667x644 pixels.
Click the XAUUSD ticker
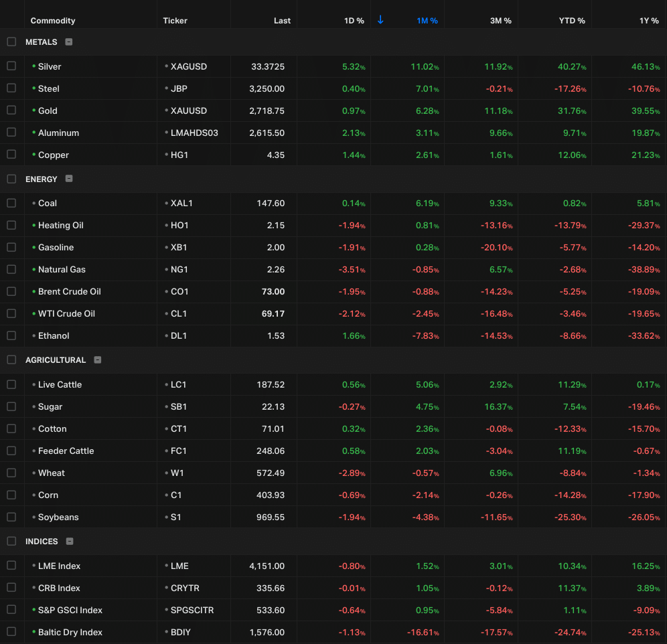click(188, 110)
